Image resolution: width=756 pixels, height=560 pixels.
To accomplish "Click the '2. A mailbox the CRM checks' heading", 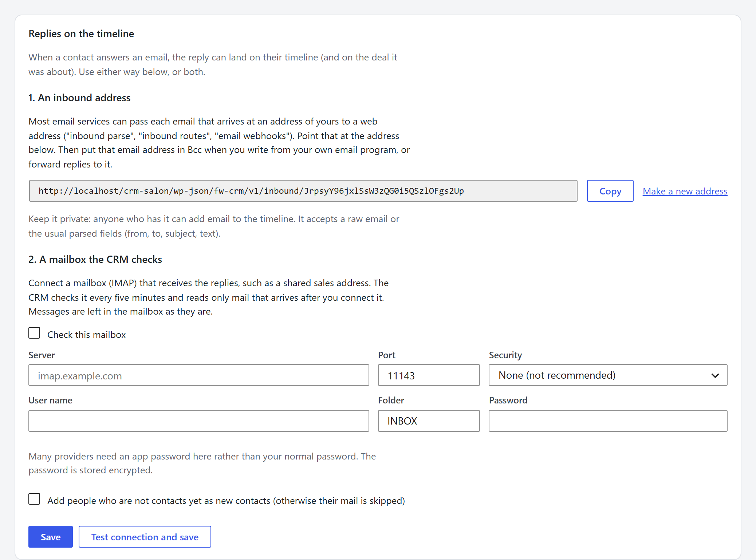I will [x=95, y=260].
